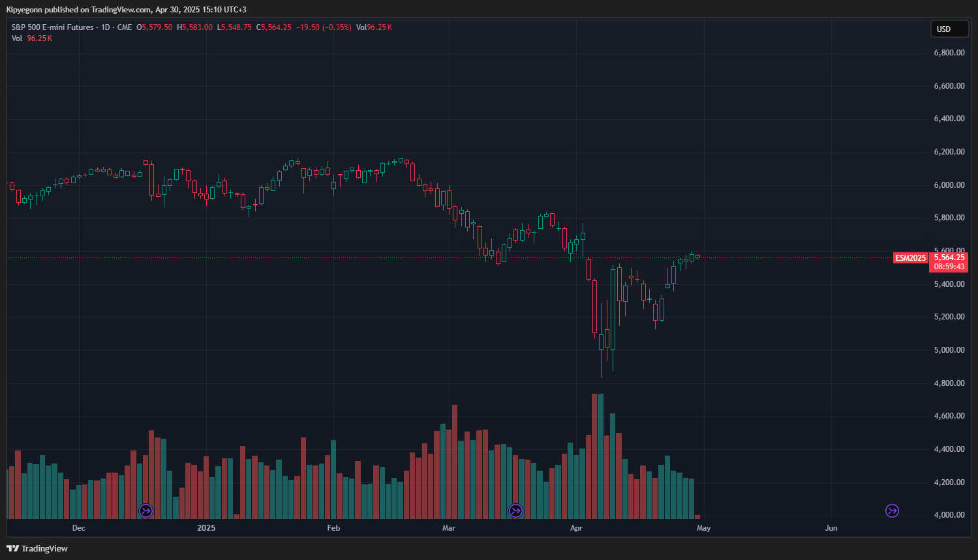
Task: Click the Feb label on time axis
Action: point(333,528)
